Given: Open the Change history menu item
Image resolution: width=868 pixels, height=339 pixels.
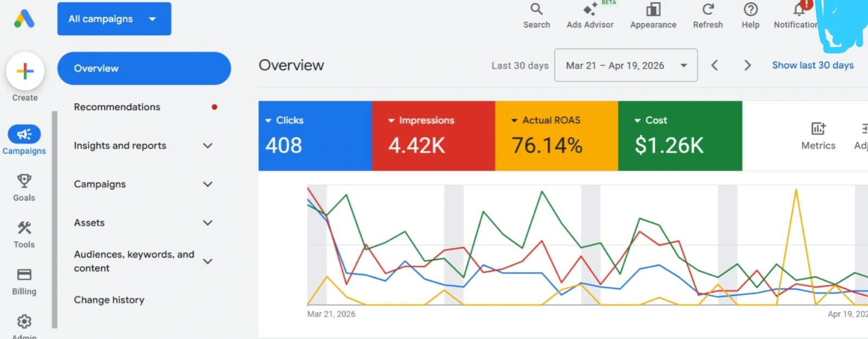Looking at the screenshot, I should (109, 300).
